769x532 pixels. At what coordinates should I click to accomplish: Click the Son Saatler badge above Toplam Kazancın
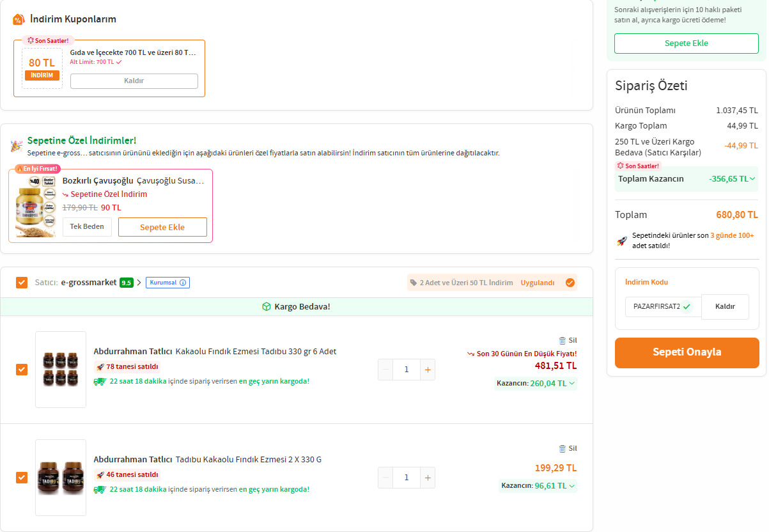[637, 166]
